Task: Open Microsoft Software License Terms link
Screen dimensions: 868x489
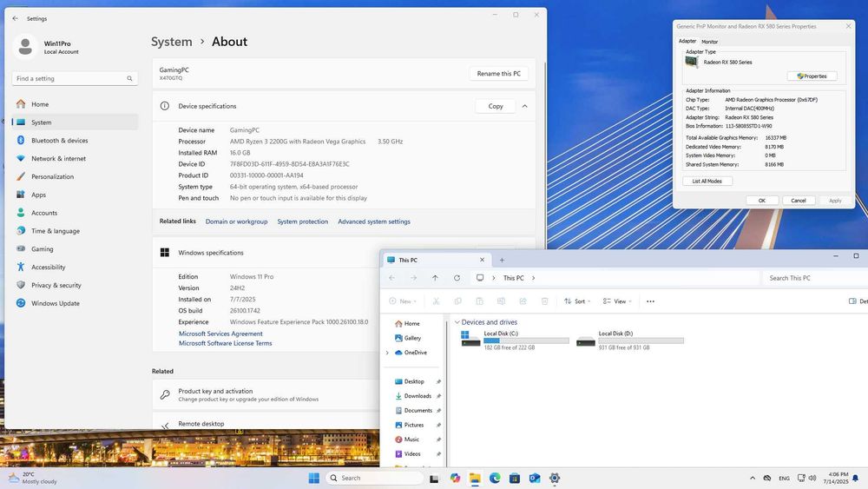Action: pyautogui.click(x=226, y=343)
